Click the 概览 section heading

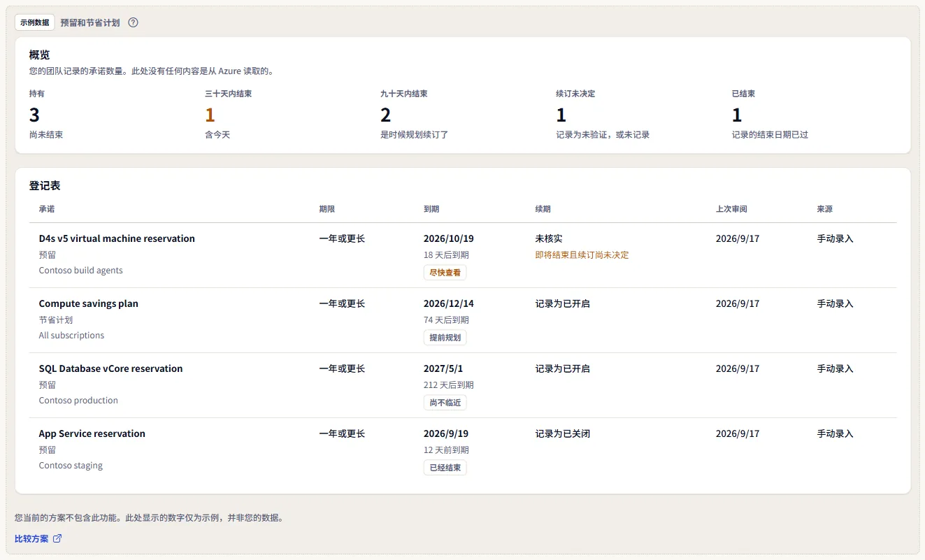pyautogui.click(x=39, y=55)
